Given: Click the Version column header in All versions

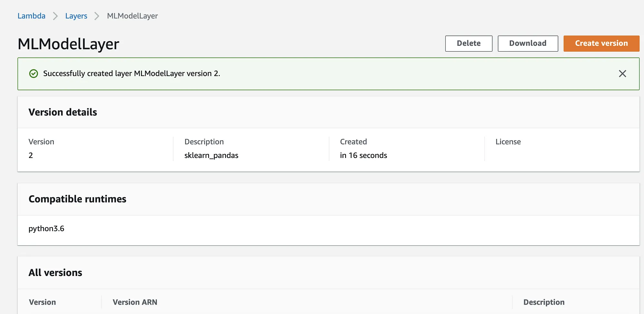Looking at the screenshot, I should tap(42, 302).
